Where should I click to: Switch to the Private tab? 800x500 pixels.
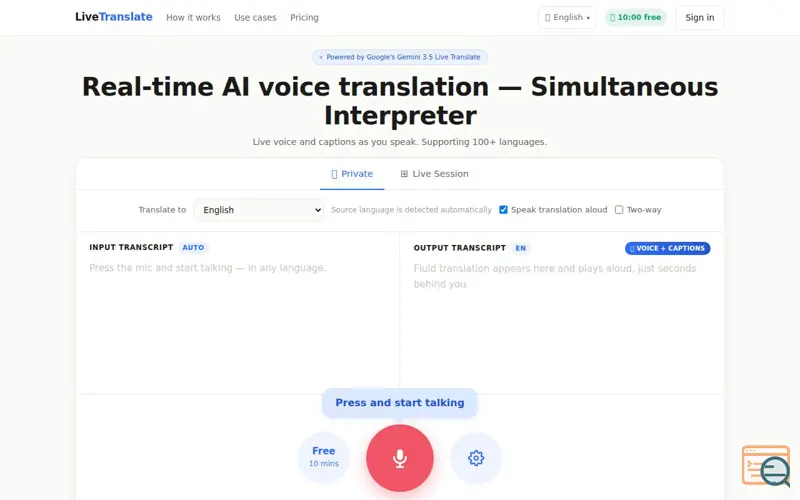click(x=352, y=174)
